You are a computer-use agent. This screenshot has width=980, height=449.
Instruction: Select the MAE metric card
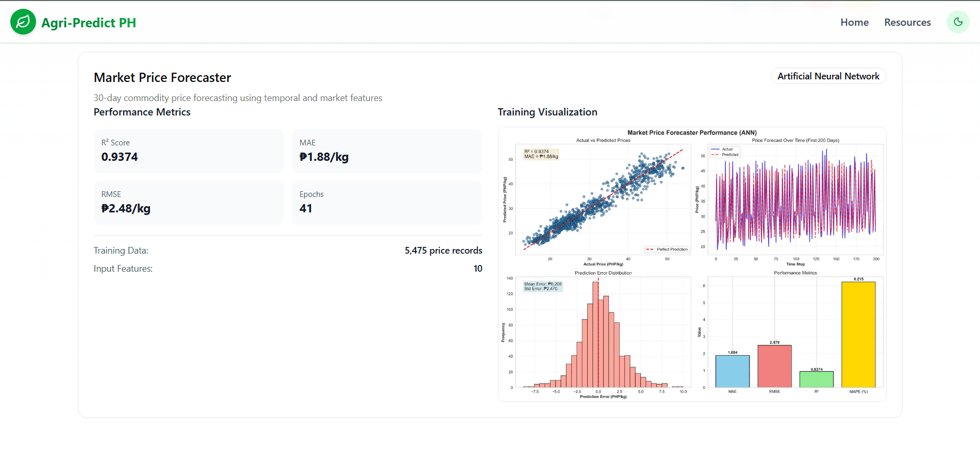(x=387, y=151)
